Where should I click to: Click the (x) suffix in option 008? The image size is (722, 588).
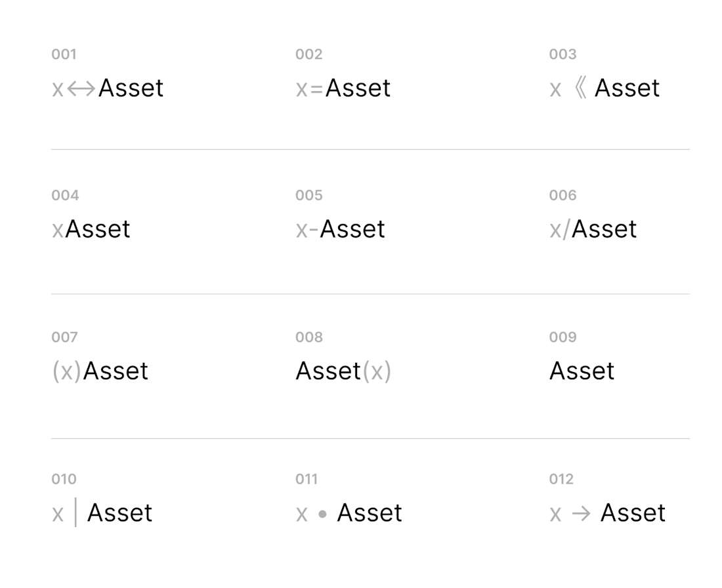click(377, 371)
